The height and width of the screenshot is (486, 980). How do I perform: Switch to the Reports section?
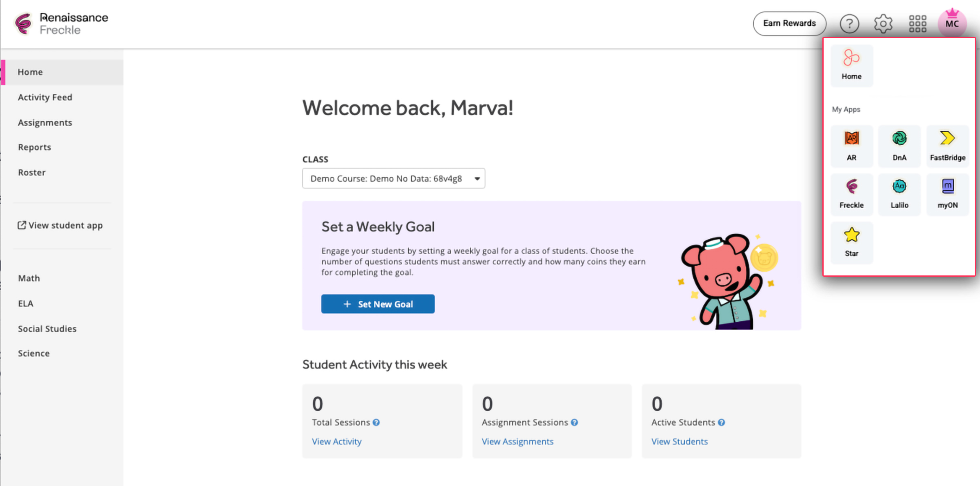tap(34, 147)
